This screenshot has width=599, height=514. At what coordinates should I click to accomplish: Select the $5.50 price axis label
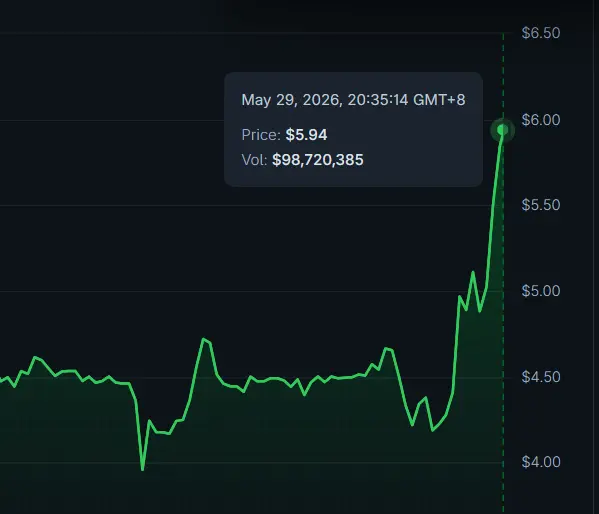[x=541, y=205]
